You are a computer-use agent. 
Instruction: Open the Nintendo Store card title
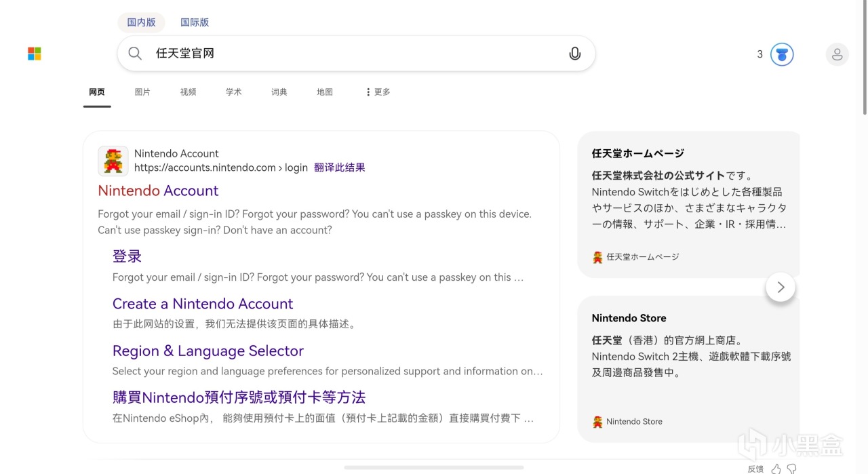click(x=629, y=318)
